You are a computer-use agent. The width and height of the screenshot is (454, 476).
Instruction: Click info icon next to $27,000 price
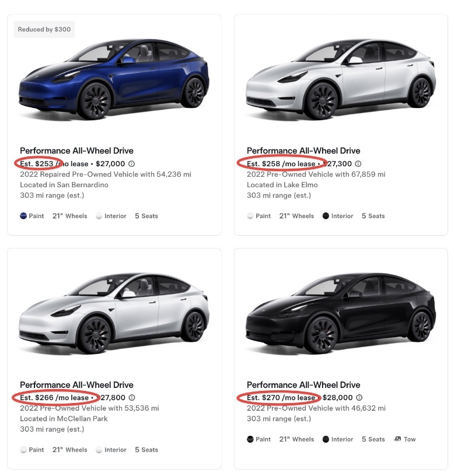click(131, 164)
